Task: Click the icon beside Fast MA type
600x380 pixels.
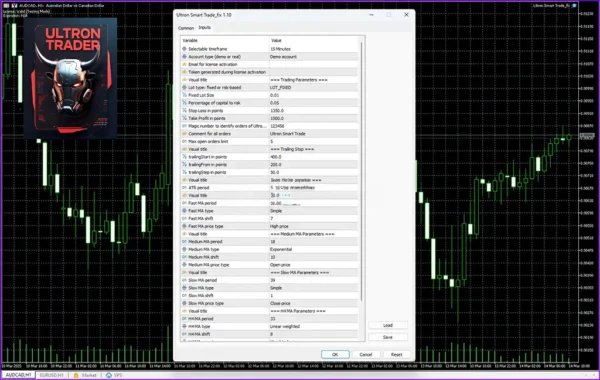Action: (x=184, y=211)
